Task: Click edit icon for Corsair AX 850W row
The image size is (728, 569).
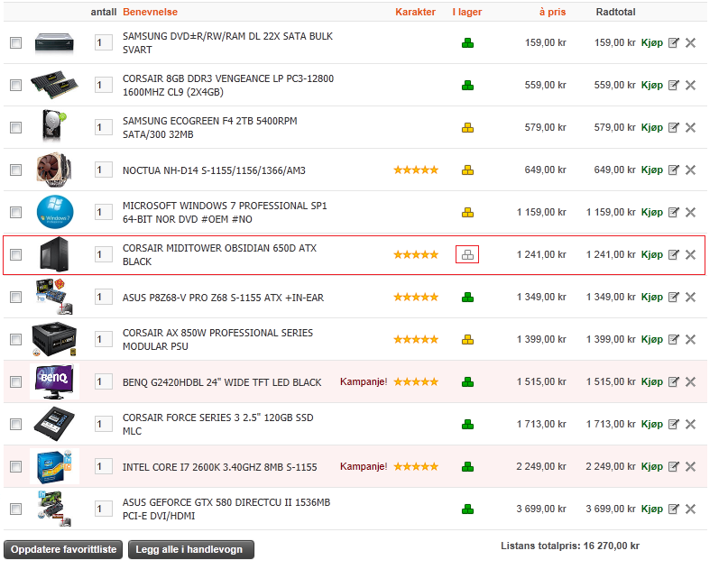Action: point(673,340)
